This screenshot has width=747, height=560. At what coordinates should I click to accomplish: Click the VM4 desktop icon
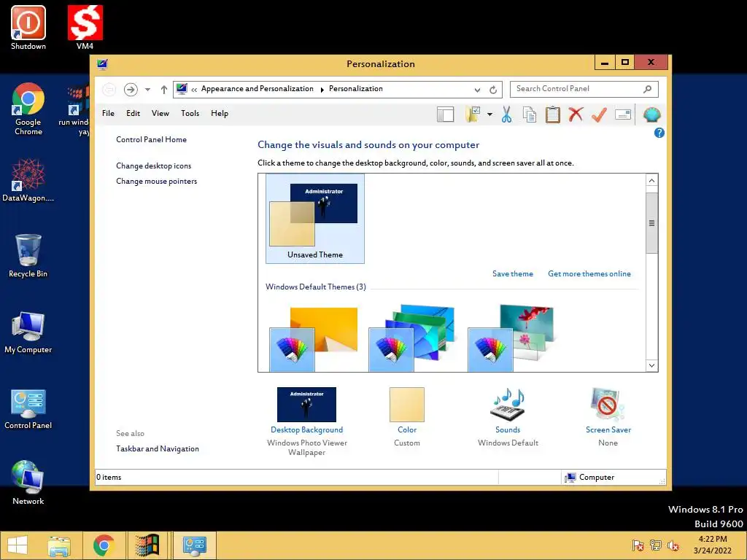coord(85,28)
